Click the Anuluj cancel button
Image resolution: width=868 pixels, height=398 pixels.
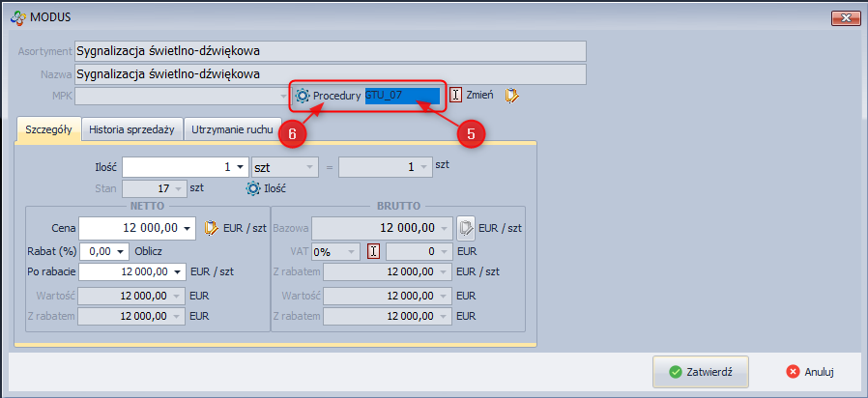click(809, 371)
